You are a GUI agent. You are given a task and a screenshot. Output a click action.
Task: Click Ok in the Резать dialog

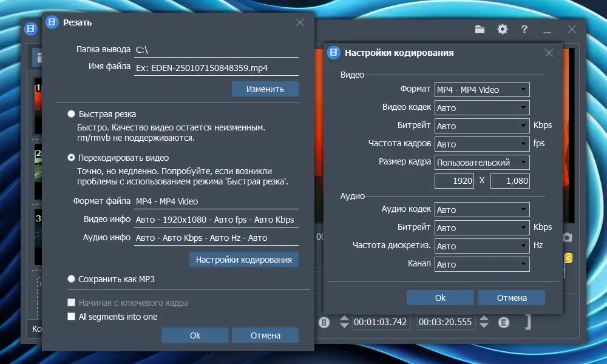[195, 335]
